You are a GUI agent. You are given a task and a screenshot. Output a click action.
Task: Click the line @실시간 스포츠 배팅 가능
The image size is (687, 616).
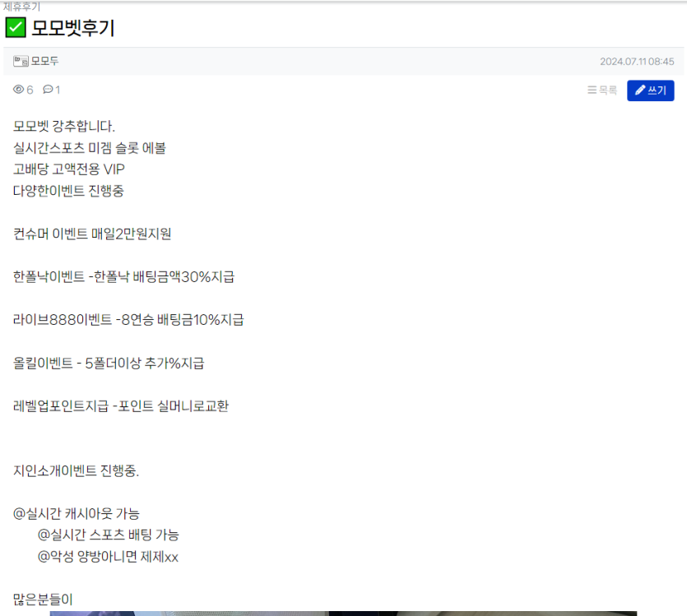109,535
